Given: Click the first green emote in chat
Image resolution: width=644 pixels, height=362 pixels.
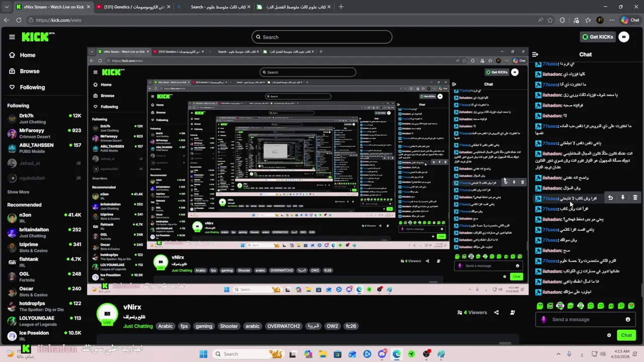Looking at the screenshot, I should [540, 306].
